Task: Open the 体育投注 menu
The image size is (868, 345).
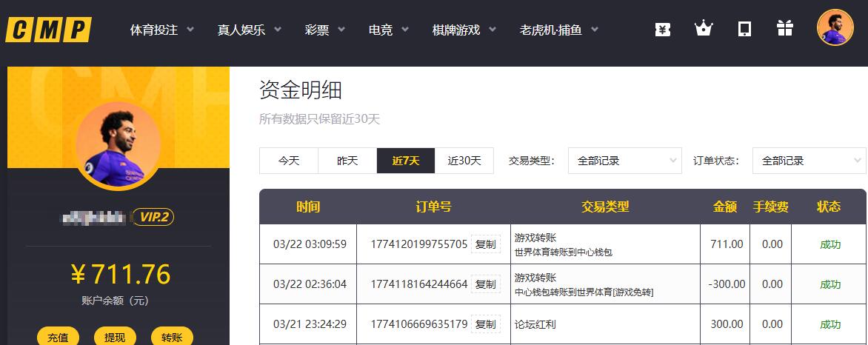Action: coord(161,30)
